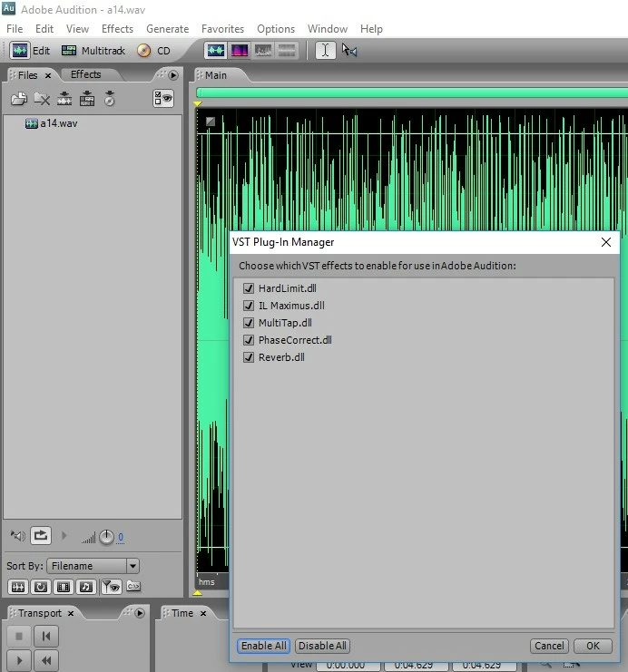This screenshot has height=672, width=628.
Task: Open the Options menu
Action: point(276,29)
